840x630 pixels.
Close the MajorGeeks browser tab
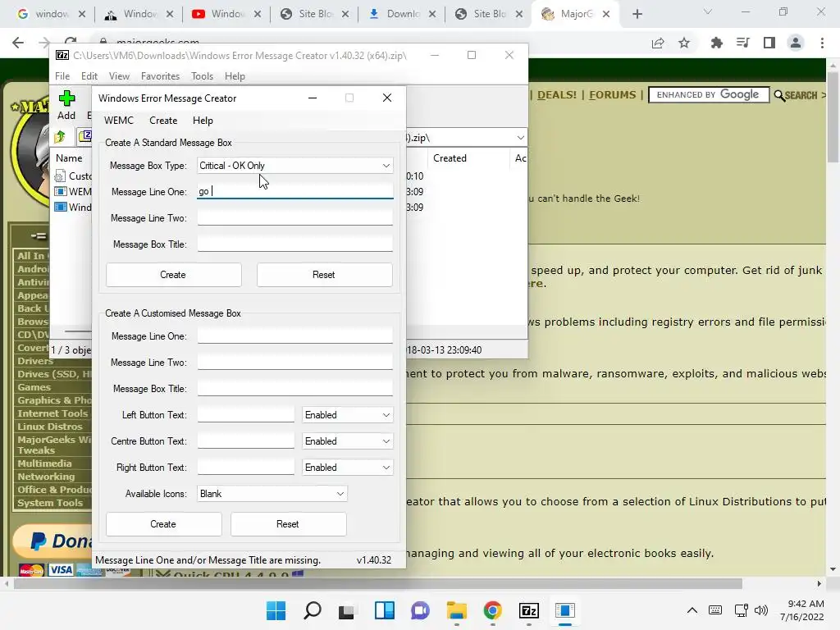coord(606,15)
